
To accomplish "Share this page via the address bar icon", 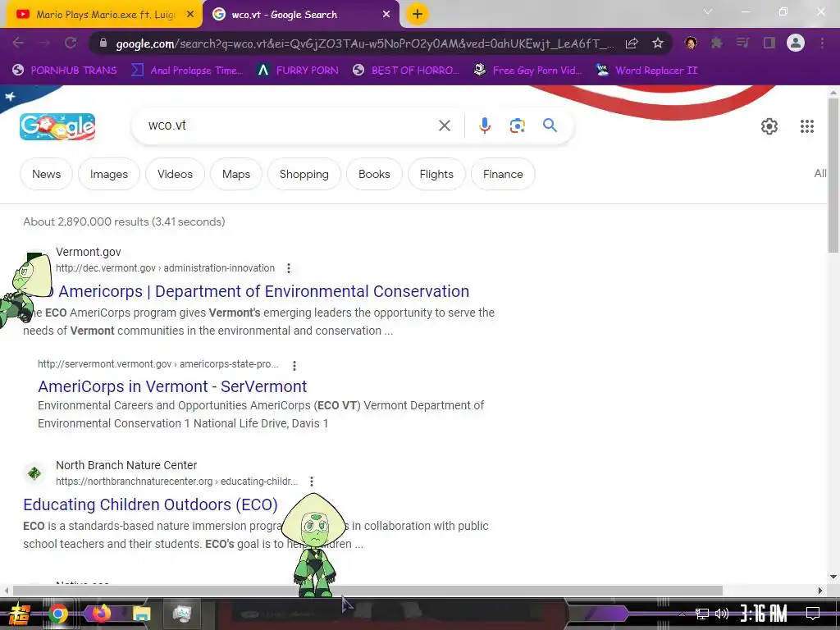I will point(632,43).
